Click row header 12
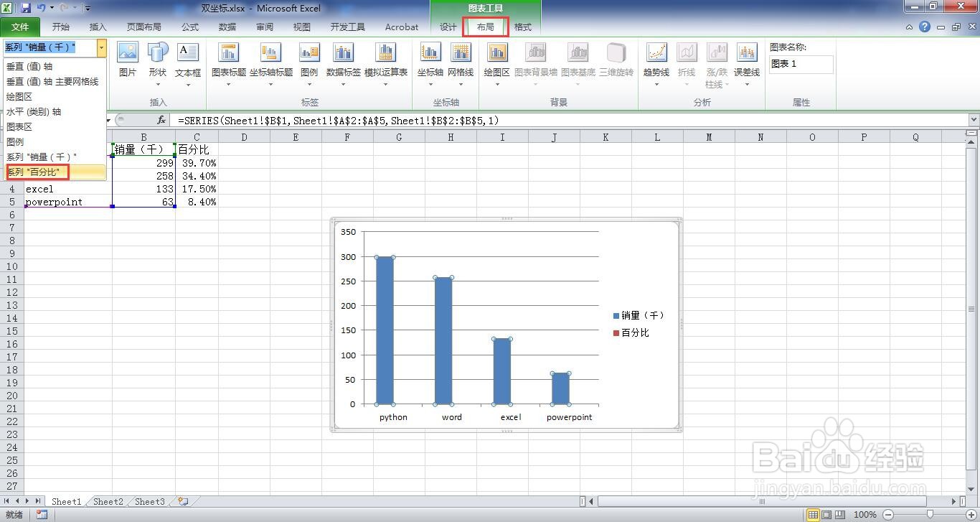The width and height of the screenshot is (980, 522). click(x=11, y=292)
